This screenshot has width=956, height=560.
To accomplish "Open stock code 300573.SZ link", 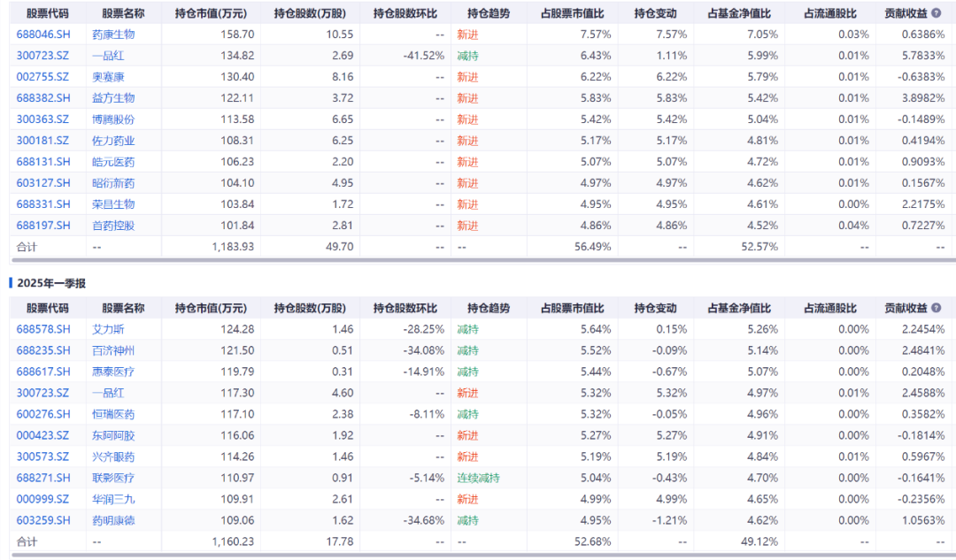I will coord(42,456).
